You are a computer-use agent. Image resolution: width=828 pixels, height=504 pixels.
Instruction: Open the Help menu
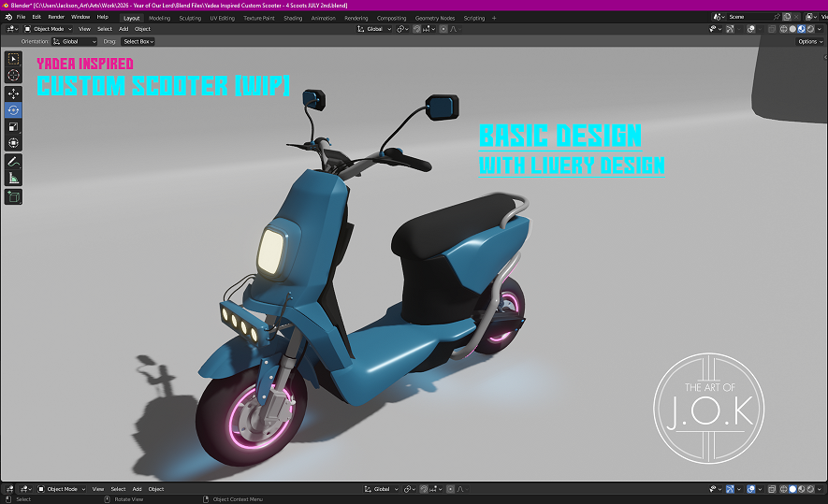[x=102, y=17]
